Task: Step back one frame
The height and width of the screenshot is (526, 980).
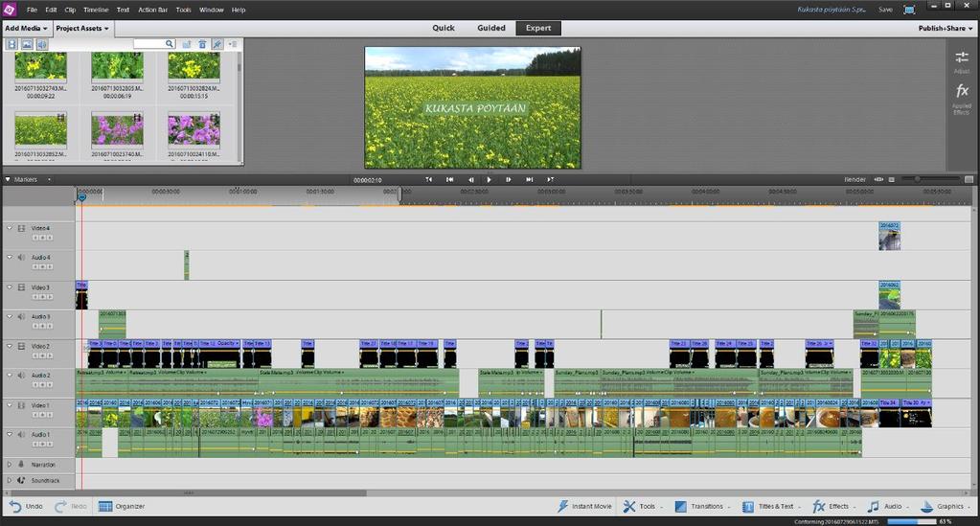Action: (470, 179)
